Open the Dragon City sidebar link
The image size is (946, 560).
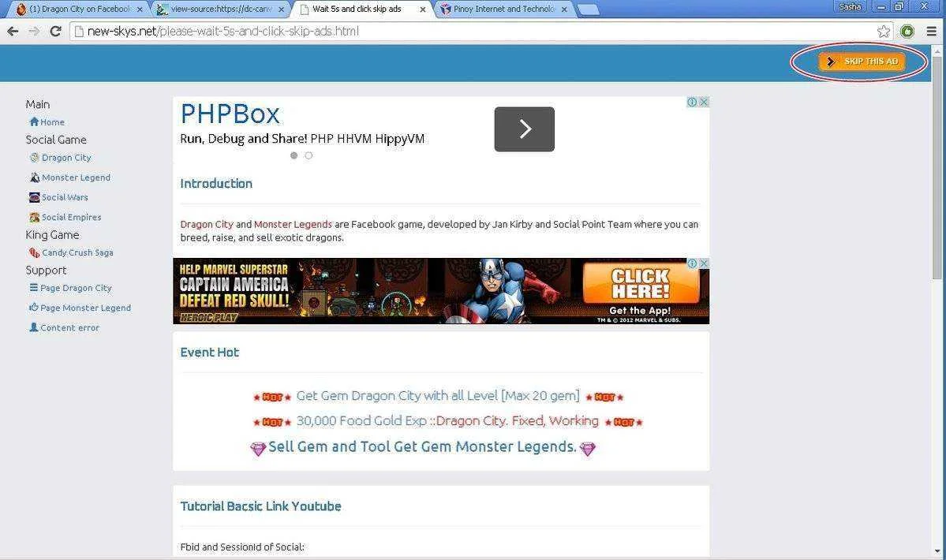[x=66, y=158]
